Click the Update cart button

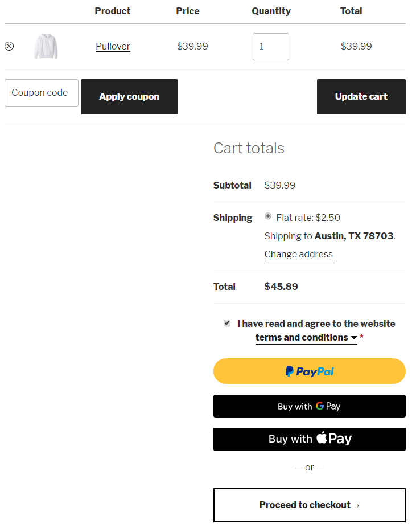361,97
